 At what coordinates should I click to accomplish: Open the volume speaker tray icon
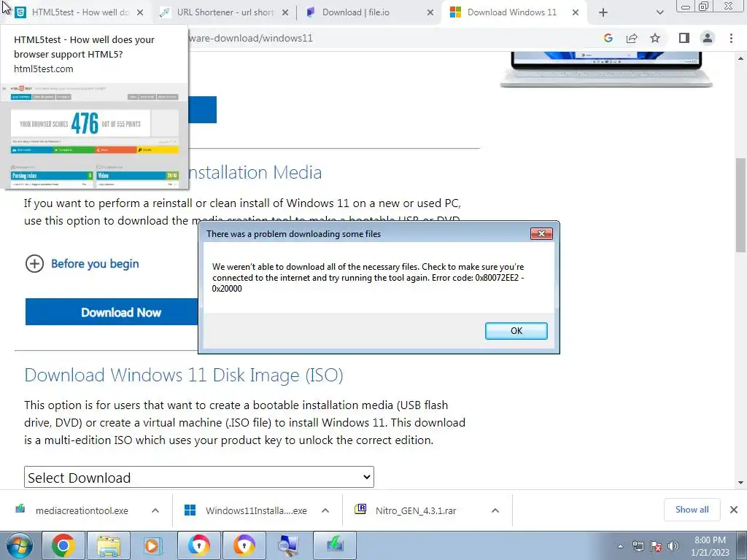(x=673, y=546)
